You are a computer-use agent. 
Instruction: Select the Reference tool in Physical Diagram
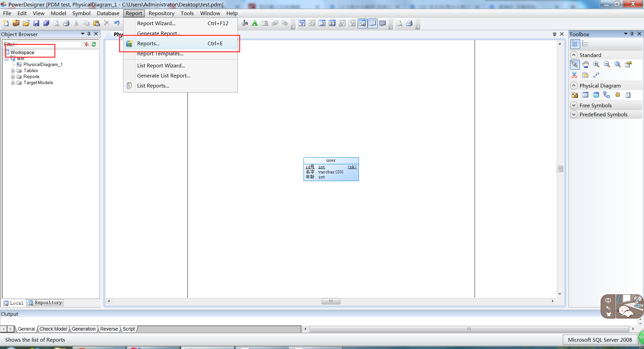[x=607, y=95]
